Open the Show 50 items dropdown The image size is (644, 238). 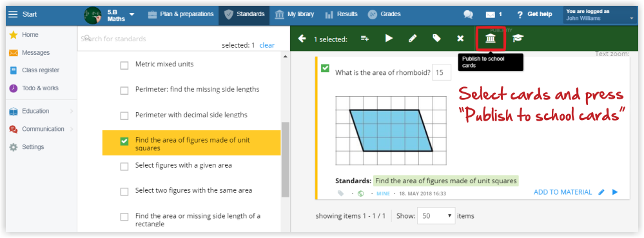pyautogui.click(x=436, y=216)
